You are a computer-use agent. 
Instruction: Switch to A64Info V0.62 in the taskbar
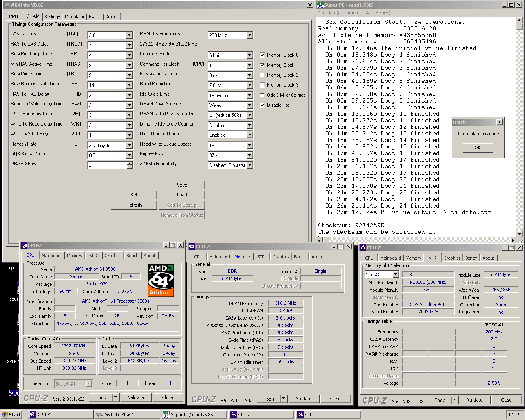127,415
